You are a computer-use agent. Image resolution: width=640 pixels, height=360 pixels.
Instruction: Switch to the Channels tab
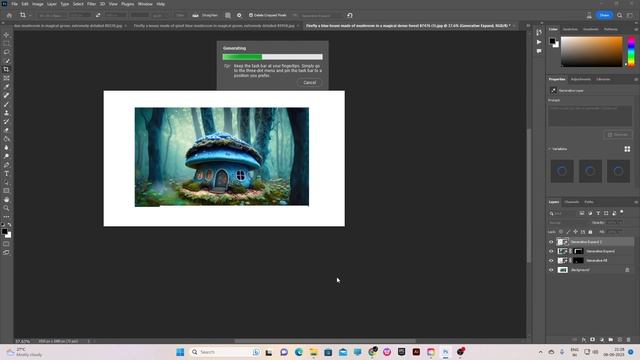[571, 202]
